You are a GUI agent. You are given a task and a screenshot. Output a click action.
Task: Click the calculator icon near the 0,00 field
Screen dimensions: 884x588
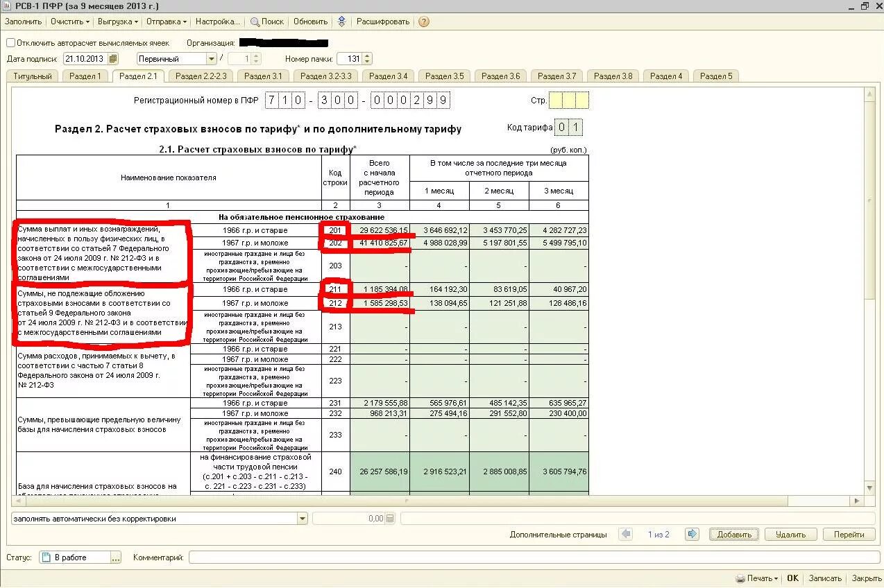[390, 519]
